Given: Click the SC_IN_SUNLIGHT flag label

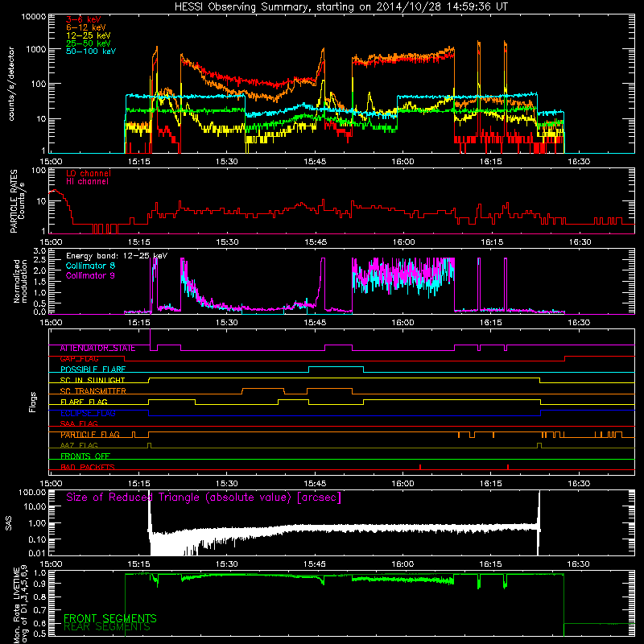Looking at the screenshot, I should pyautogui.click(x=93, y=380).
